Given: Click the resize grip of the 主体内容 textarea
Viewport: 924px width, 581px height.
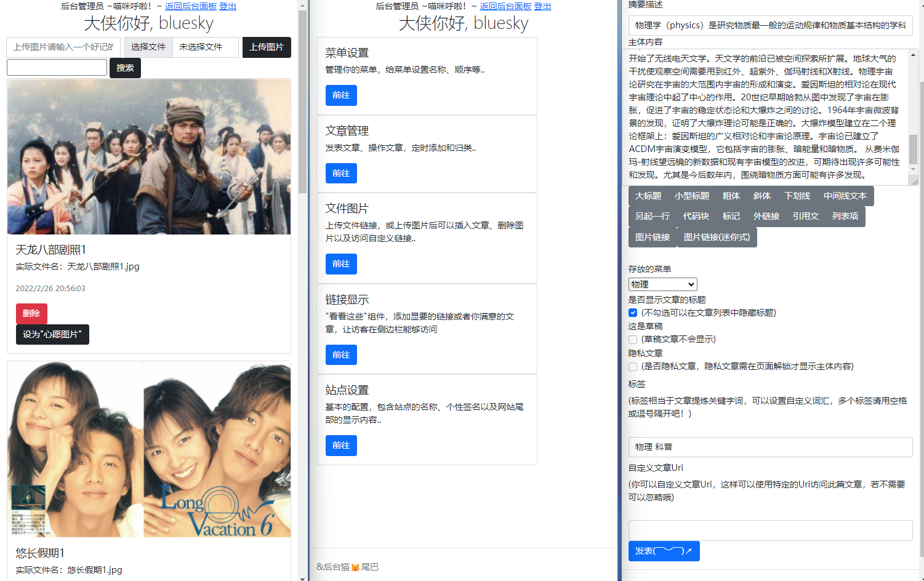Looking at the screenshot, I should click(915, 182).
